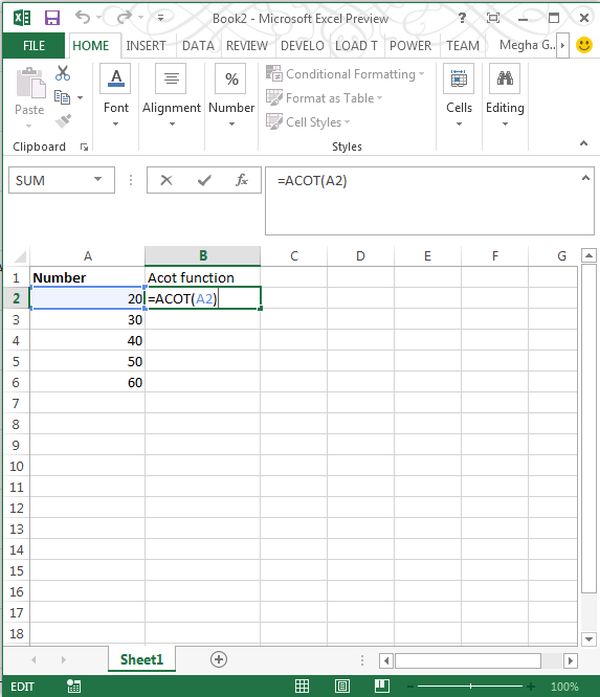Click the Save icon in quick access toolbar
The width and height of the screenshot is (600, 697).
52,18
